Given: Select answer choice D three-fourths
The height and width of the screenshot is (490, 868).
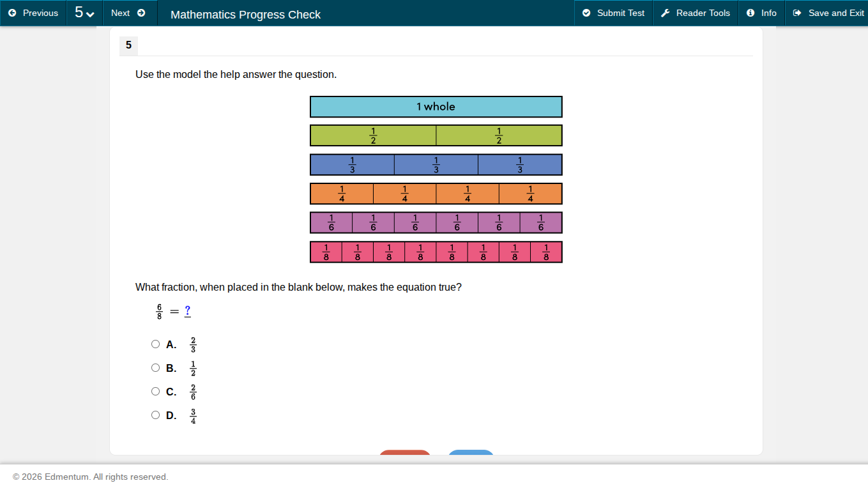Looking at the screenshot, I should pos(155,415).
